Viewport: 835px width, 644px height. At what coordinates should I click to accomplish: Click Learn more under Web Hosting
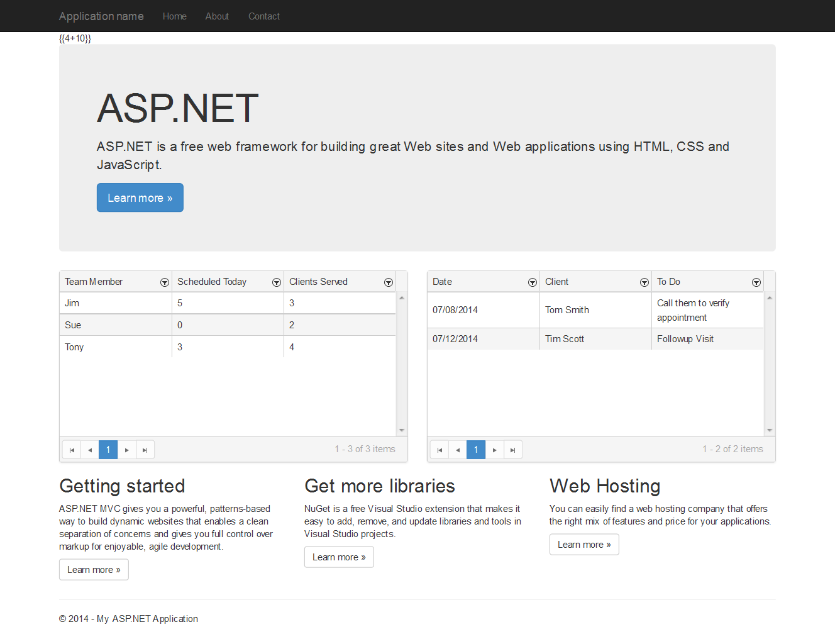(x=584, y=545)
